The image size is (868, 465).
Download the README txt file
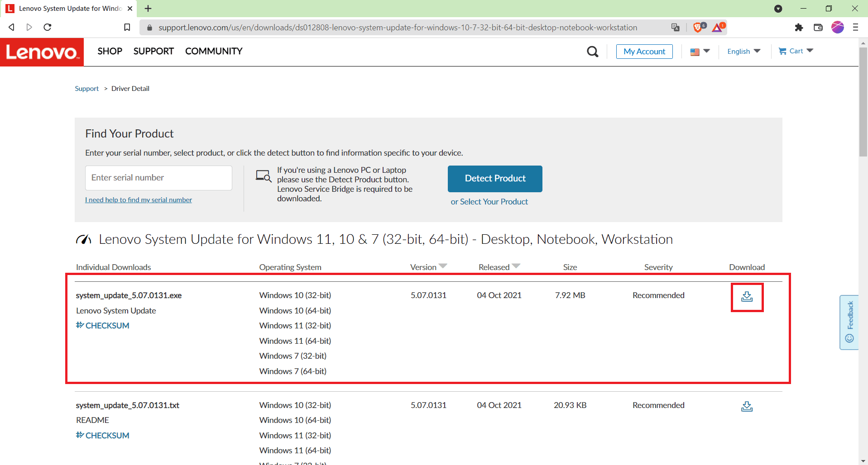747,407
